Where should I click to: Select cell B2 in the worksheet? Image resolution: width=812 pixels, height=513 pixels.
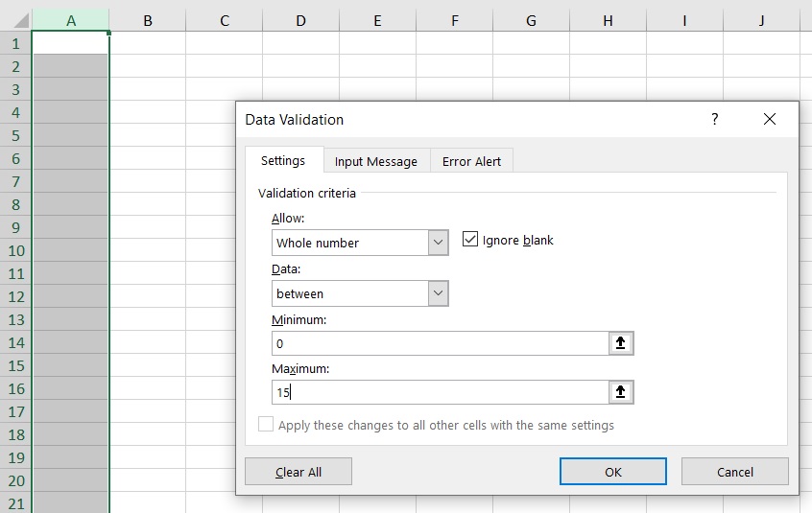point(148,66)
